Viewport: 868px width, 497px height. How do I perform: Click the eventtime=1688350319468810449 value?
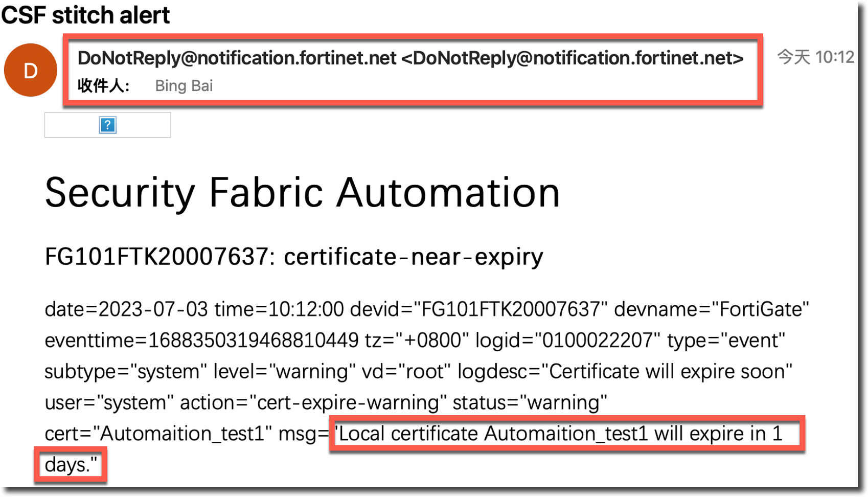pyautogui.click(x=201, y=341)
